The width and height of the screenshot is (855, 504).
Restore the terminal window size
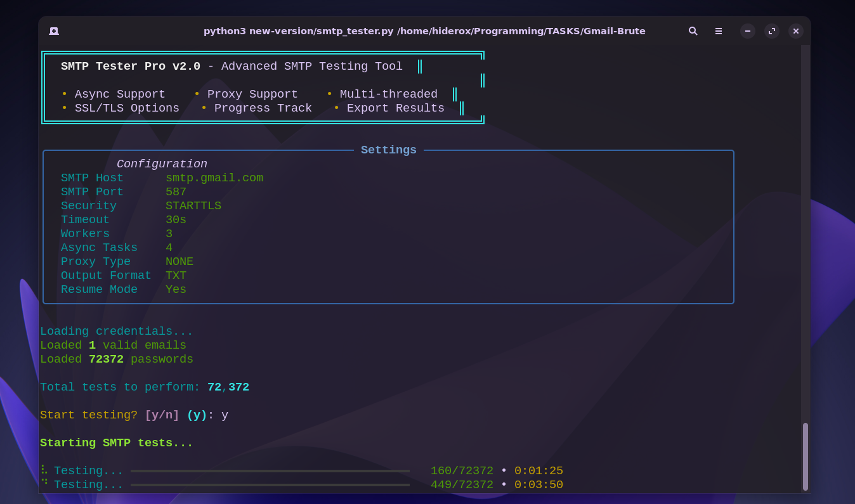click(771, 30)
